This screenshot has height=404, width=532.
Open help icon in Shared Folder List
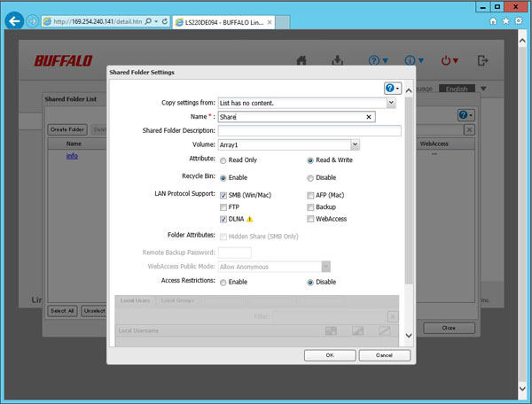pos(465,115)
